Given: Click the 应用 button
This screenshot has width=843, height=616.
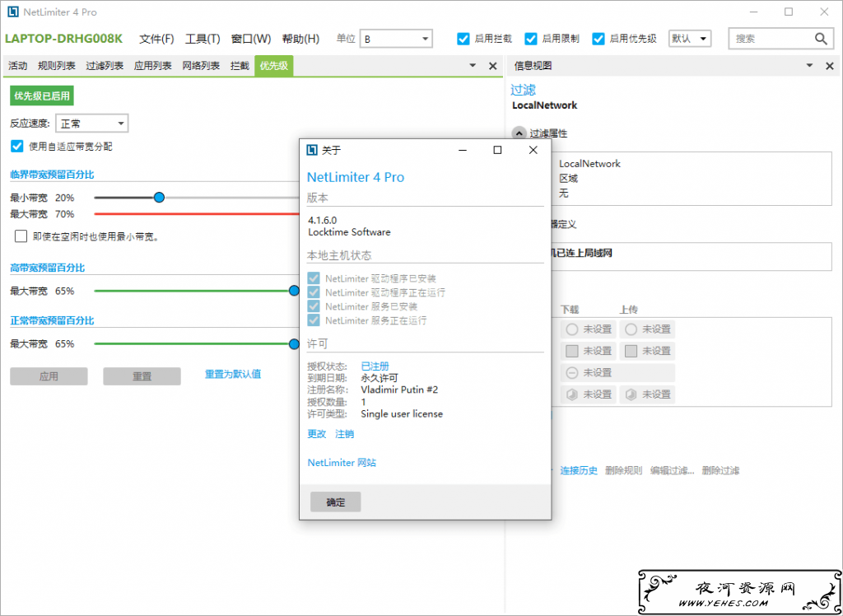Looking at the screenshot, I should tap(49, 376).
